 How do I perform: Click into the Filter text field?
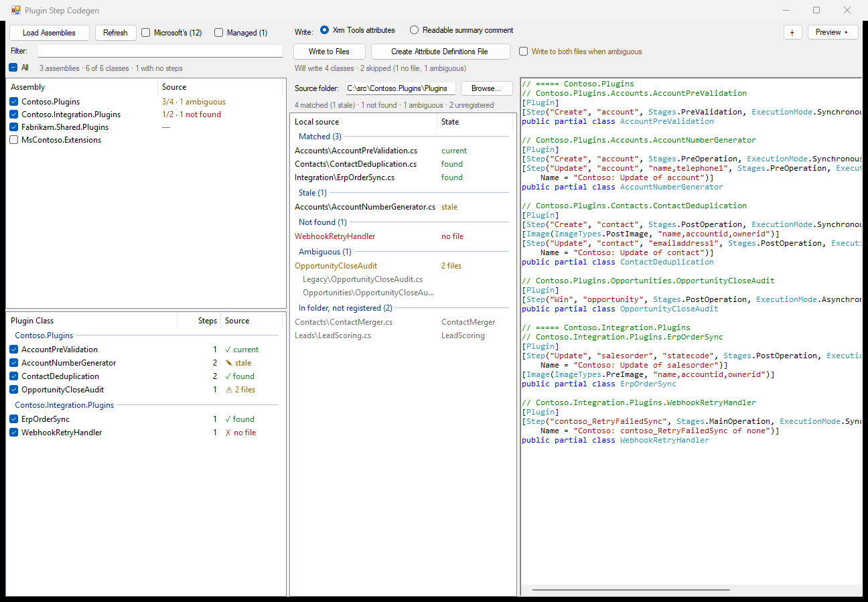[x=160, y=51]
